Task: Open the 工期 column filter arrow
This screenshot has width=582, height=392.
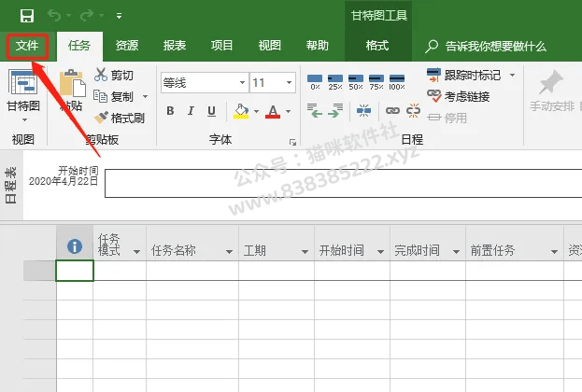Action: click(x=305, y=251)
